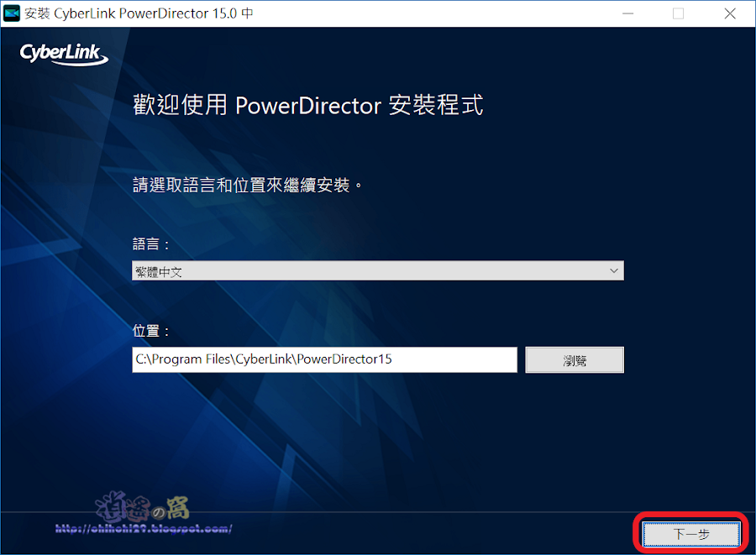Click the PowerDirector icon in title bar

(12, 13)
